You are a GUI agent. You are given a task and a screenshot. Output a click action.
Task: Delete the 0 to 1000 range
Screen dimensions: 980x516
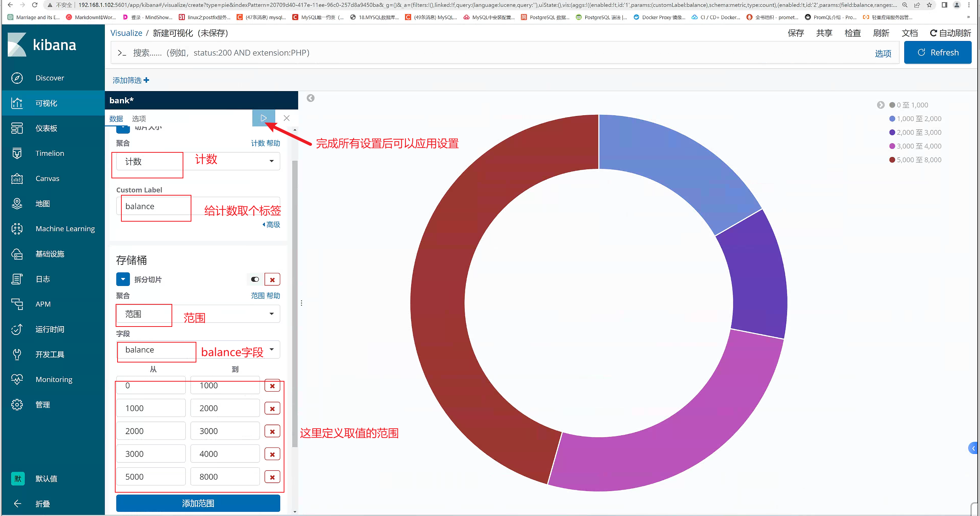(272, 386)
